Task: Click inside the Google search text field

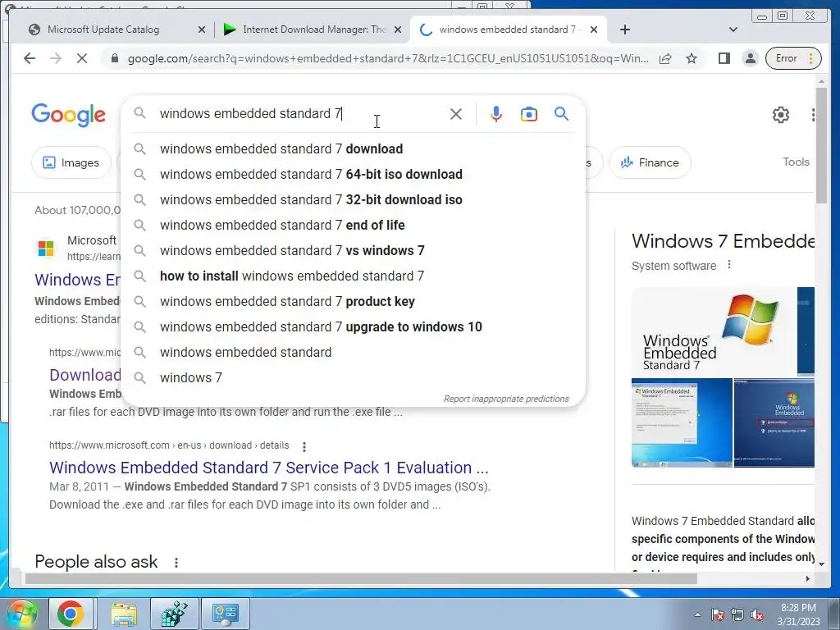Action: pyautogui.click(x=300, y=113)
